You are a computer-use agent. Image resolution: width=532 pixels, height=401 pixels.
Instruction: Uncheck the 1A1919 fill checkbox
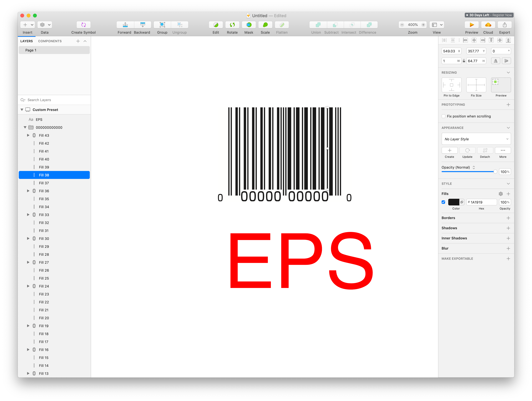[443, 202]
